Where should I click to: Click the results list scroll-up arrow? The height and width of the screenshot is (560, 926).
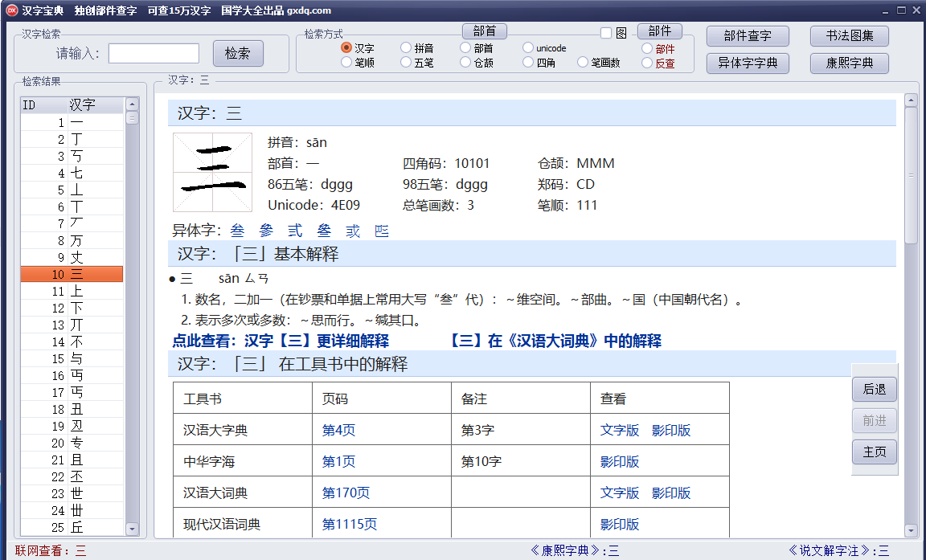click(x=133, y=104)
